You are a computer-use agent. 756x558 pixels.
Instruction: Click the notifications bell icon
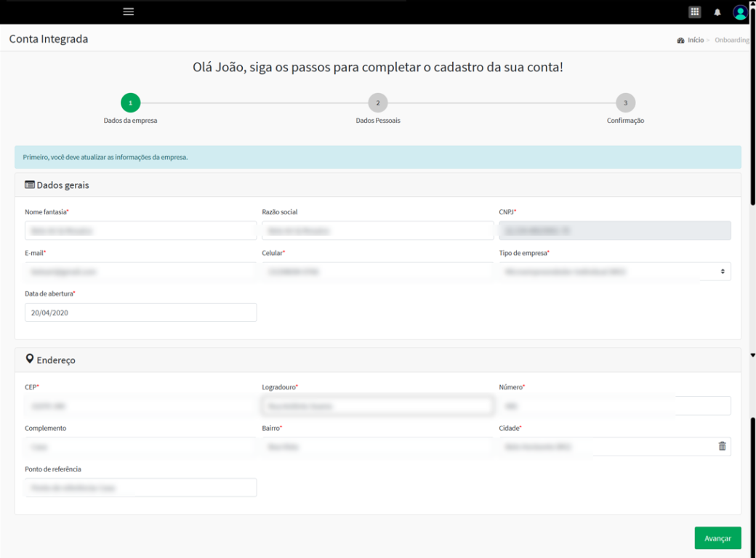click(x=717, y=12)
